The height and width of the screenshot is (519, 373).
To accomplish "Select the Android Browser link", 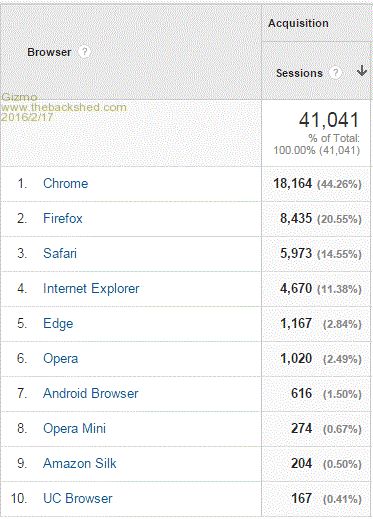I will pyautogui.click(x=91, y=393).
